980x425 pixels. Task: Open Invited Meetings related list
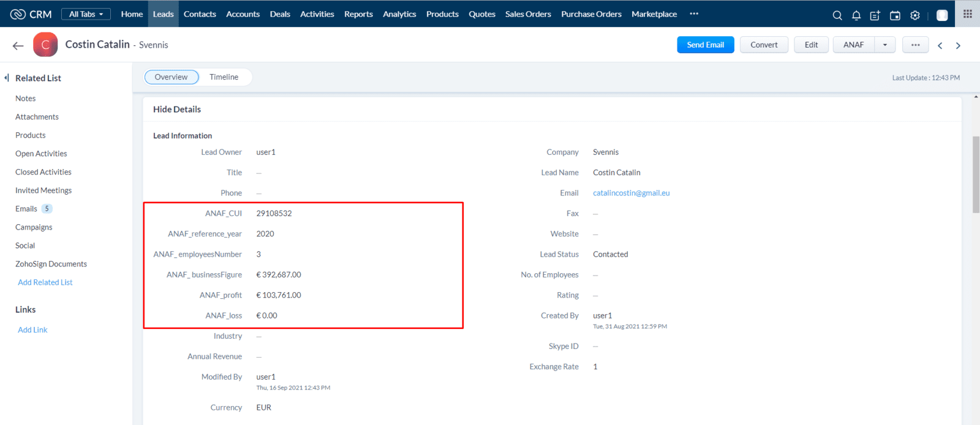point(43,190)
